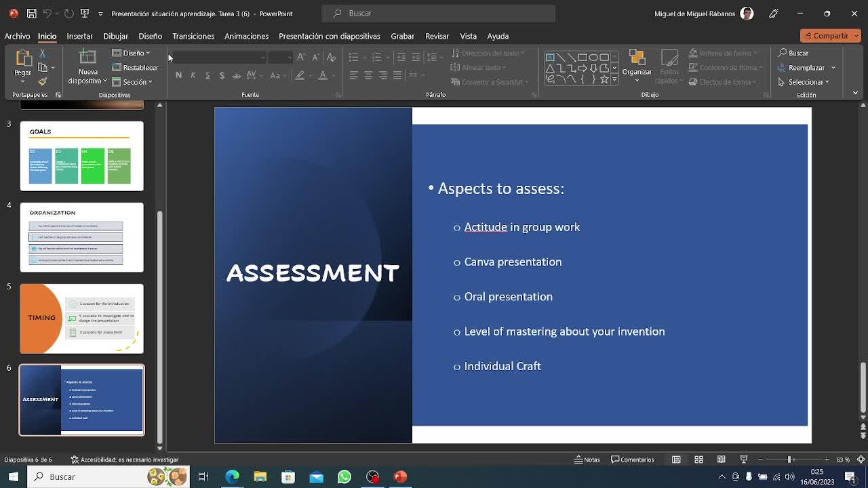Expand the Diseño layout dropdown
The height and width of the screenshot is (488, 868).
pos(131,53)
